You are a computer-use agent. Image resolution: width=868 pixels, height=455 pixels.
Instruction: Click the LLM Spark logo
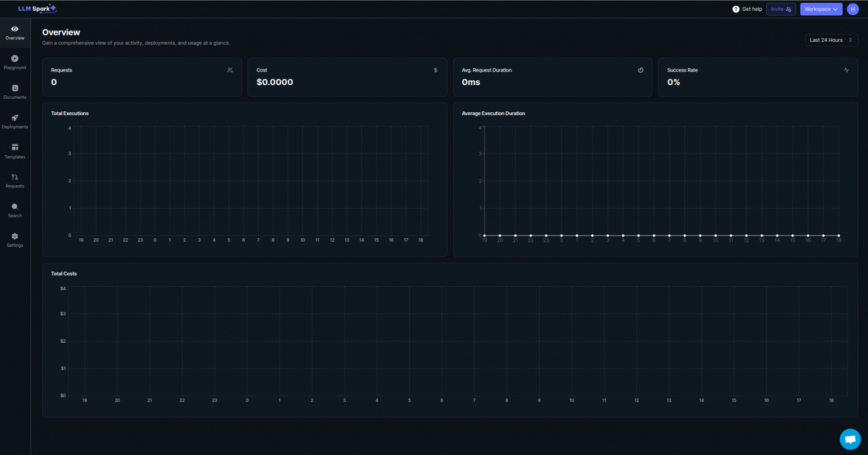click(37, 8)
